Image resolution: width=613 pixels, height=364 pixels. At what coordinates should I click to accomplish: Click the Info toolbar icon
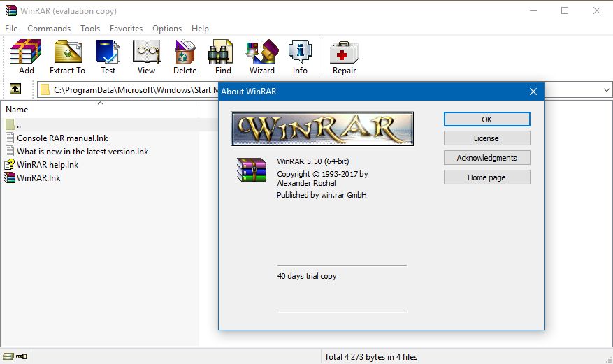click(301, 52)
